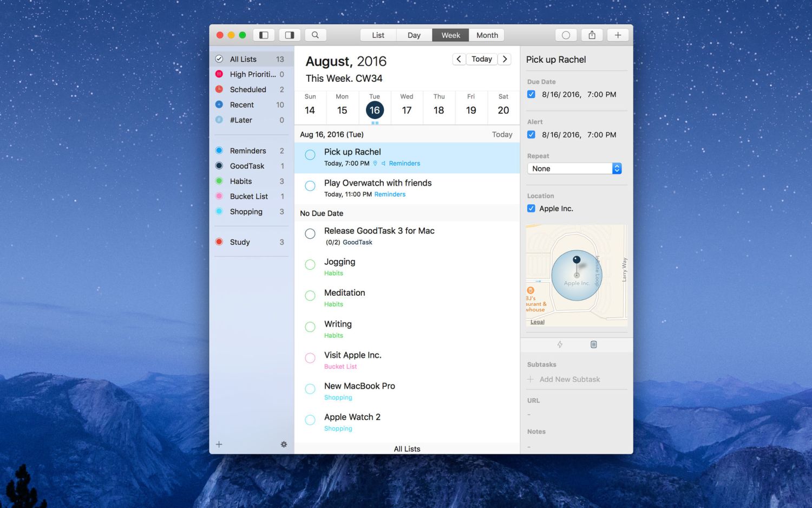The image size is (812, 508).
Task: Toggle the left sidebar panel icon
Action: tap(264, 35)
